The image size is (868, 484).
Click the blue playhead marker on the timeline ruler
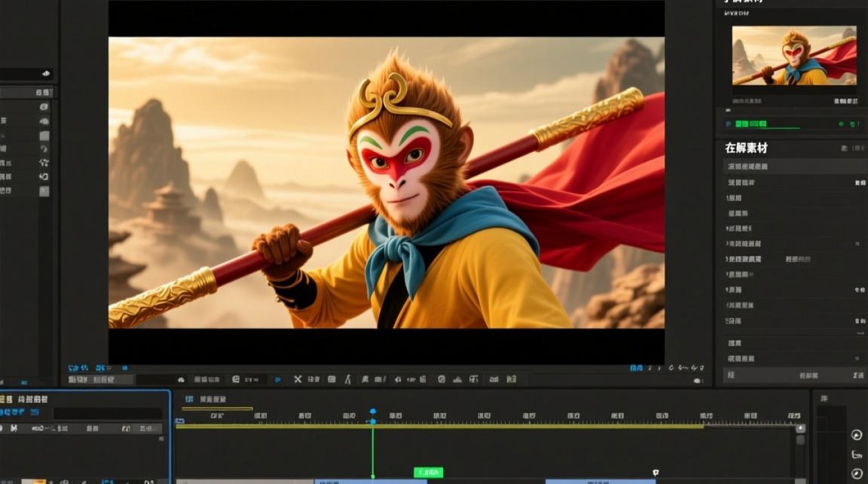click(373, 412)
